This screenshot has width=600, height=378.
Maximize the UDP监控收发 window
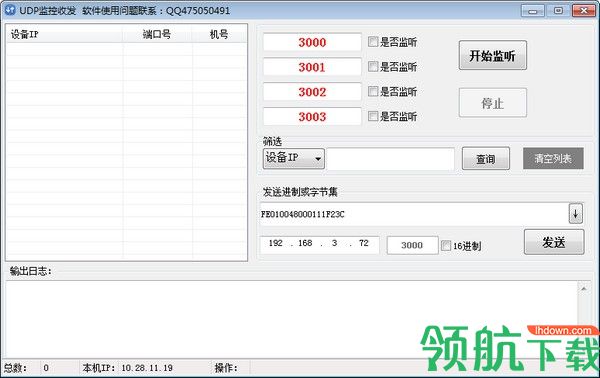[558, 11]
